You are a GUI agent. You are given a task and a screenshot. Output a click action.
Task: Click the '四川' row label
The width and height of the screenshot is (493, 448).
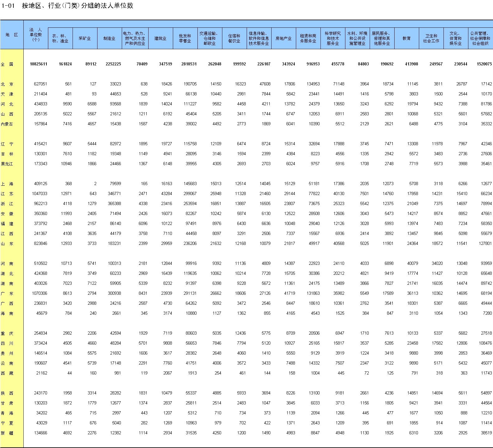click(7, 343)
